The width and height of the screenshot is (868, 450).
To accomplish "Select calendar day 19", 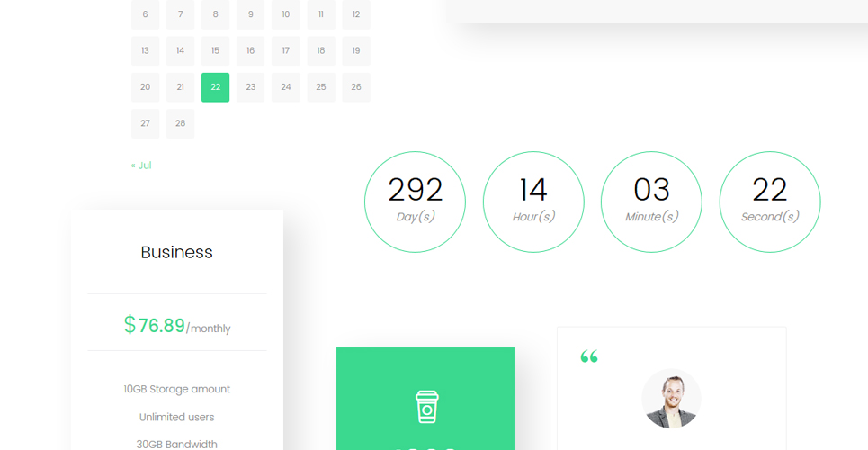I will (x=356, y=51).
